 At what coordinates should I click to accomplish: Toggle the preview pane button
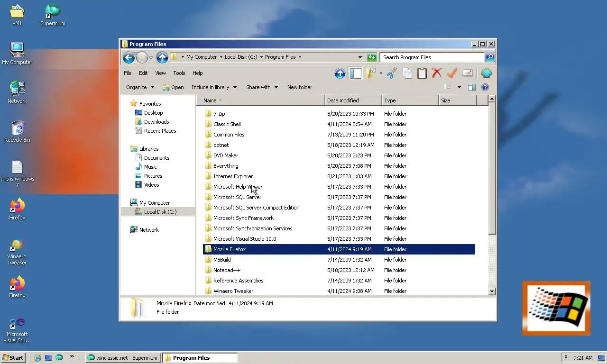[x=472, y=87]
